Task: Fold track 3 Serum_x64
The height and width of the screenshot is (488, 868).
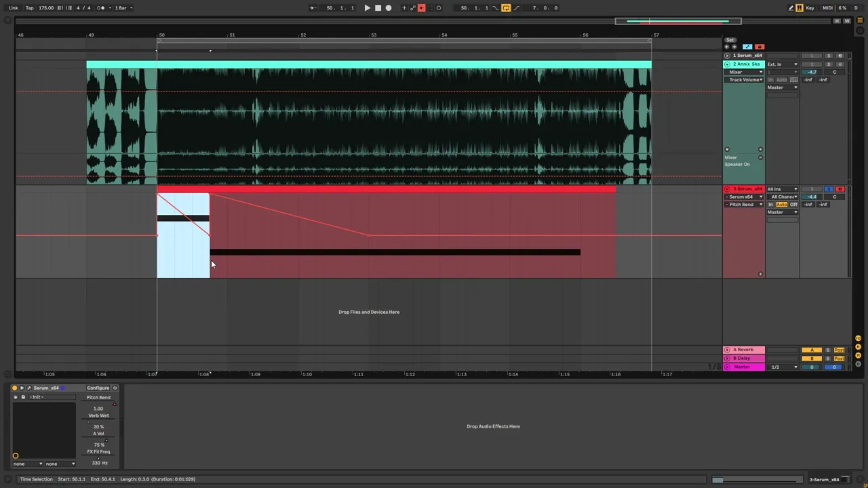Action: [727, 189]
